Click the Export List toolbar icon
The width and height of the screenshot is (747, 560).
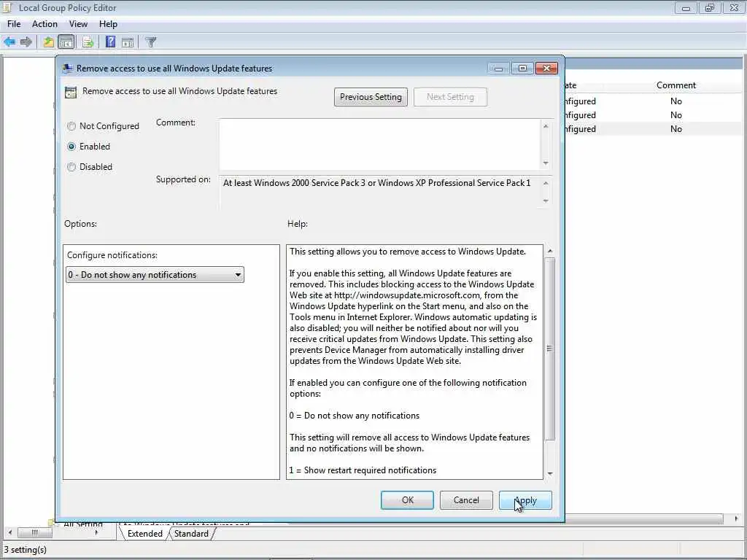(88, 42)
